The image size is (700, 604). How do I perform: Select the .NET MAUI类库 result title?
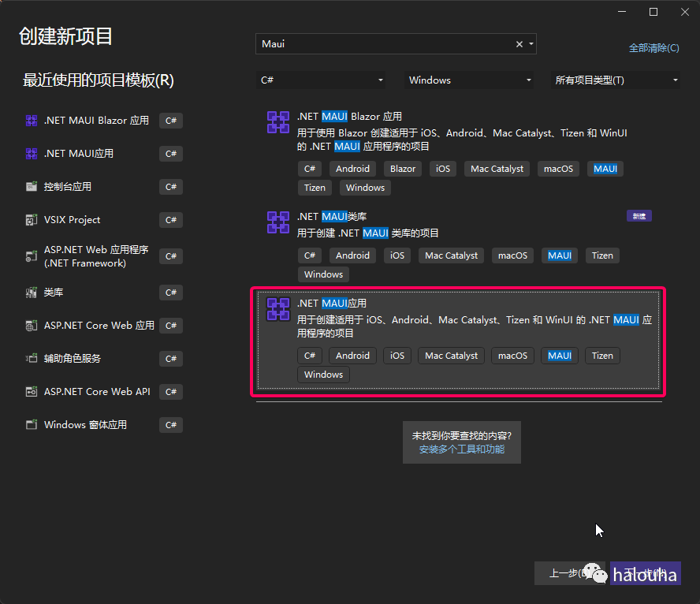pos(332,217)
